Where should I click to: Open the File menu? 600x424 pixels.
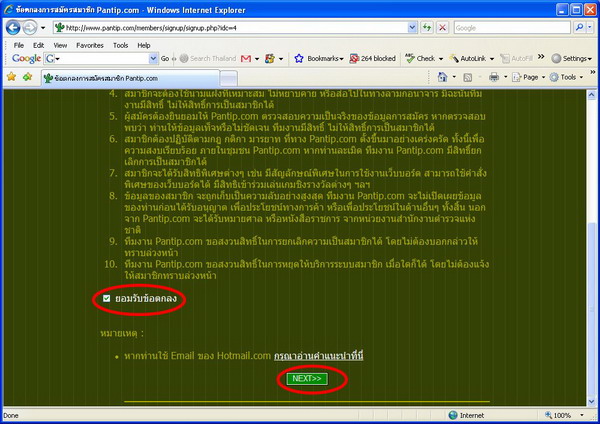(x=18, y=45)
